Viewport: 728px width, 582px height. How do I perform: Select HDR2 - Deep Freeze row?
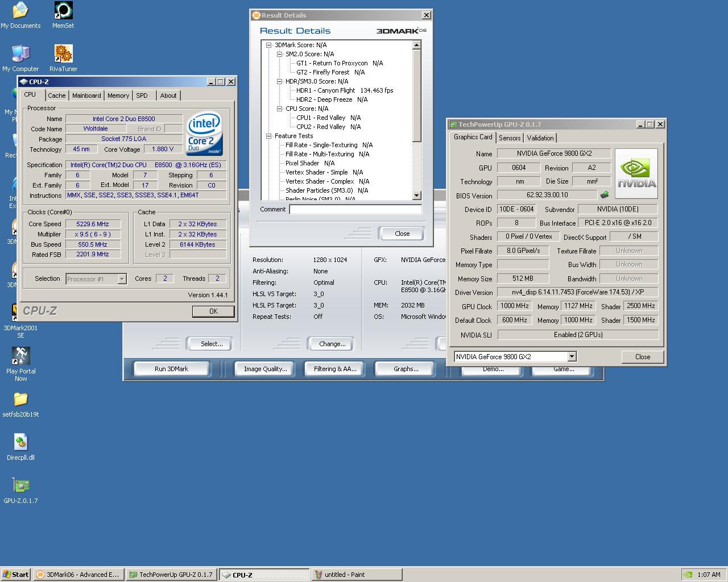(332, 99)
